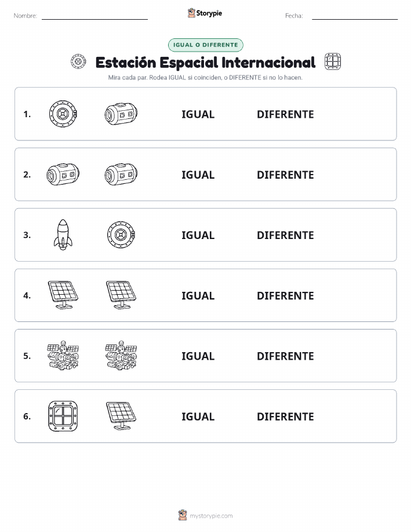Click the round hatch icon in row 1

point(63,114)
